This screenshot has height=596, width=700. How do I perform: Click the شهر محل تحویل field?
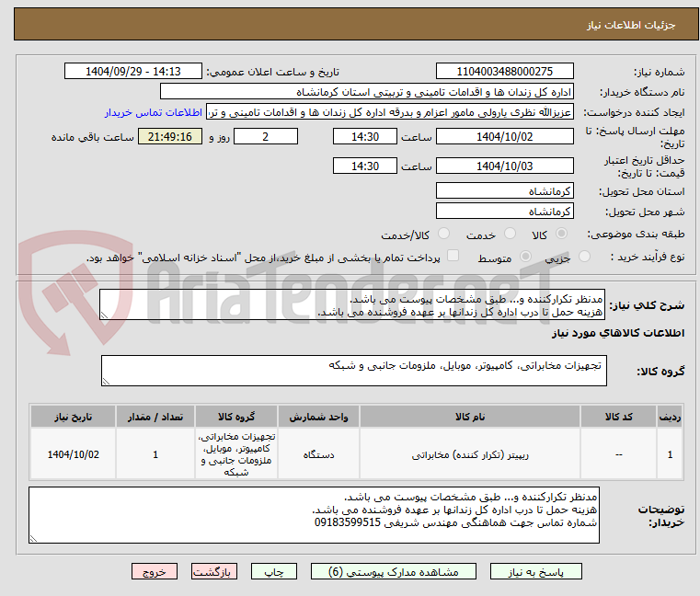click(504, 212)
